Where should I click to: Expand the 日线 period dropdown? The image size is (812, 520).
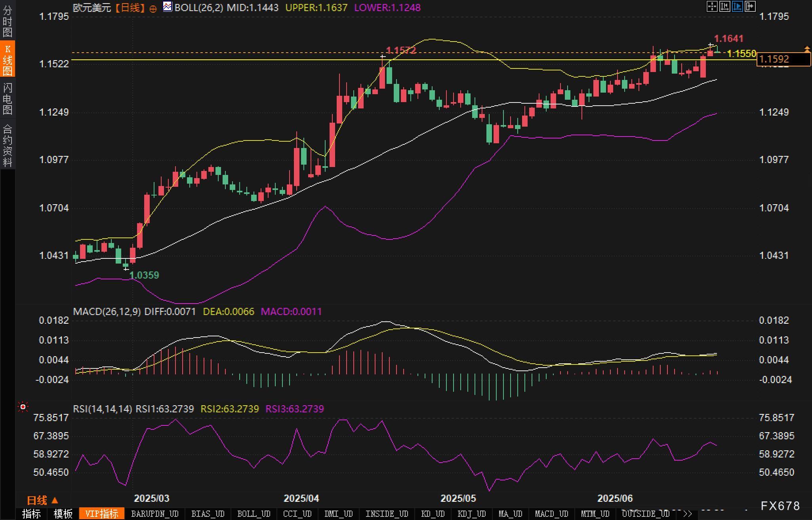pos(42,501)
